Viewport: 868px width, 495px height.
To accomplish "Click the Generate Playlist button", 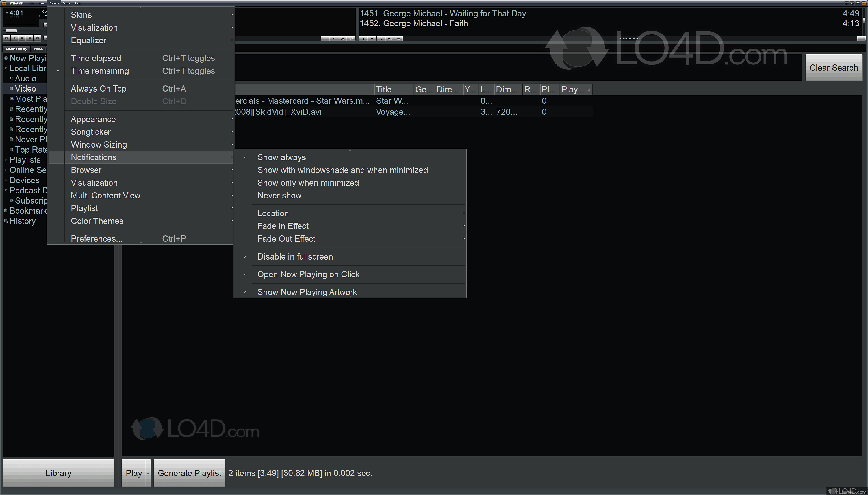I will coord(189,473).
